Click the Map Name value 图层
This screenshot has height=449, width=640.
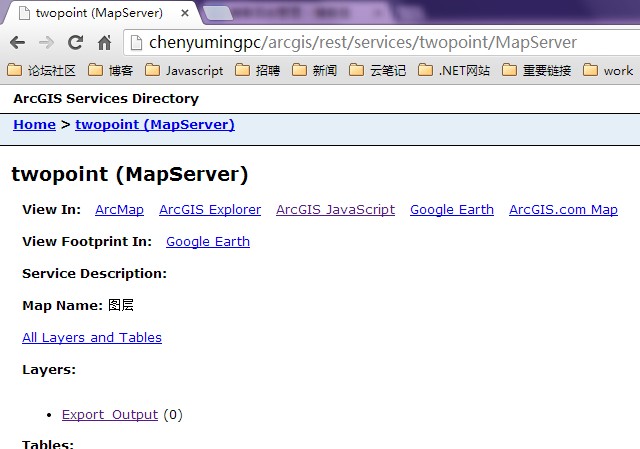[x=121, y=305]
